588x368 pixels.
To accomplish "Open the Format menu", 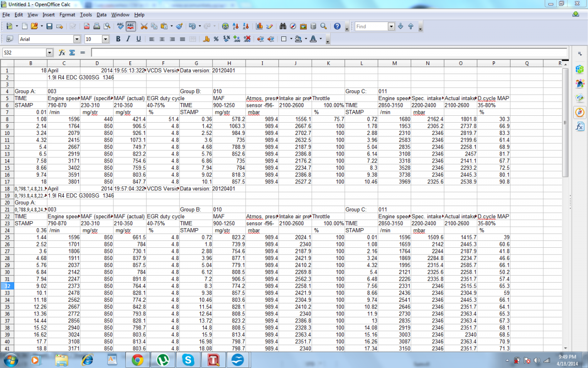I will (x=67, y=15).
